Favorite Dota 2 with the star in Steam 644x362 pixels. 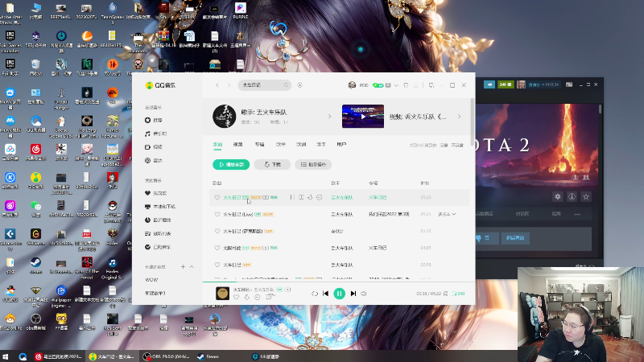586,196
